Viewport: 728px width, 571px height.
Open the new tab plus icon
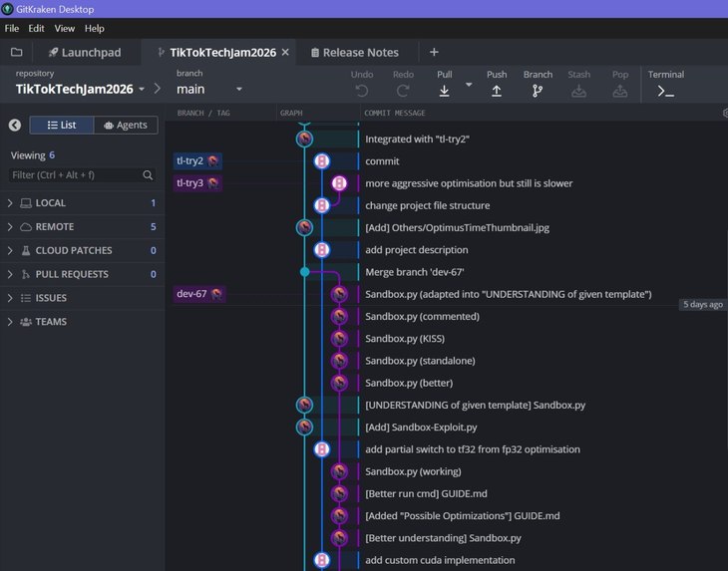(434, 52)
